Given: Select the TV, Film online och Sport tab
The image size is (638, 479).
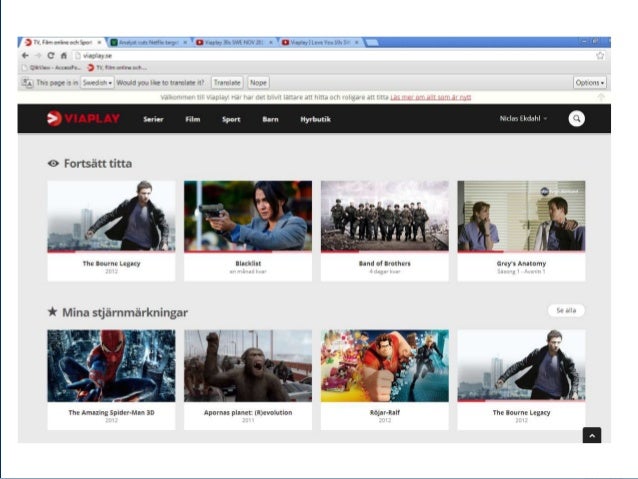Looking at the screenshot, I should point(63,42).
